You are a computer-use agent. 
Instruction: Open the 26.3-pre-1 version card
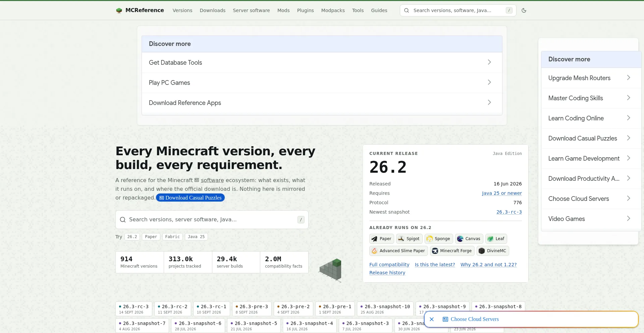(x=335, y=309)
